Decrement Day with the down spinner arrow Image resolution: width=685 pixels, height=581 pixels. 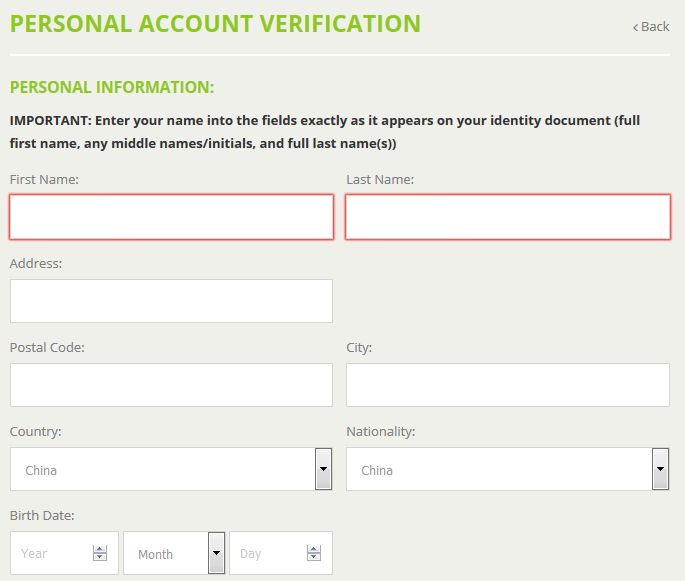click(314, 558)
